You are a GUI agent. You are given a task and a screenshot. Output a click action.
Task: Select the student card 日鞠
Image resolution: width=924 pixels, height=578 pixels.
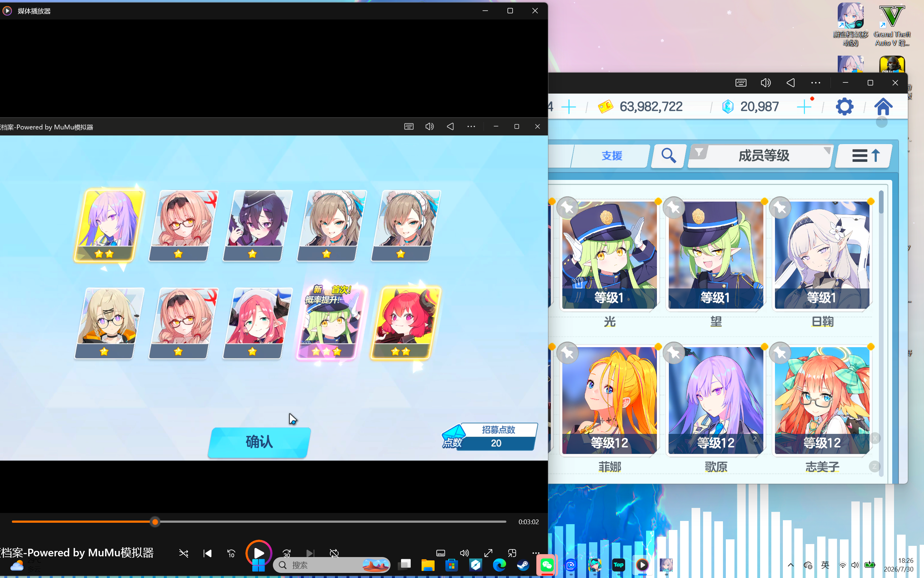coord(821,255)
